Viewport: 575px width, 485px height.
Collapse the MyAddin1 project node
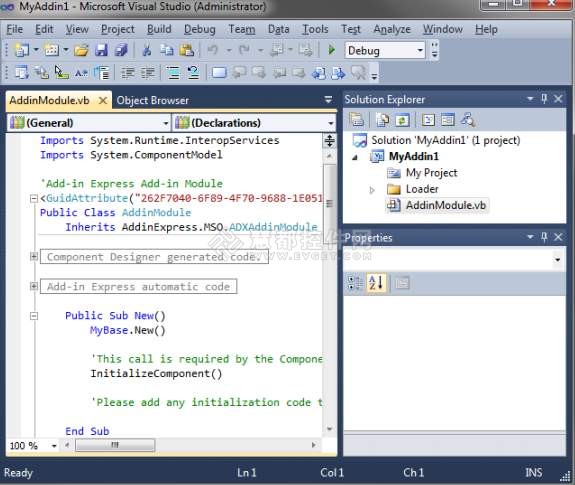coord(355,158)
